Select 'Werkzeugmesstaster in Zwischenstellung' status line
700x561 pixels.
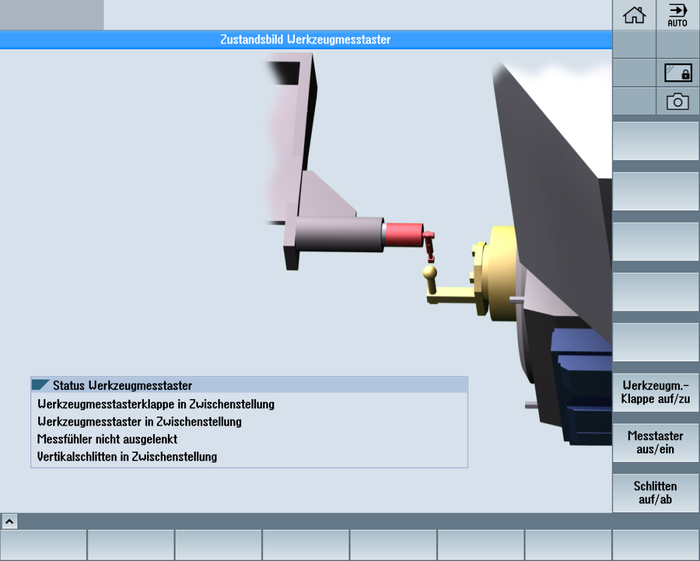point(139,422)
